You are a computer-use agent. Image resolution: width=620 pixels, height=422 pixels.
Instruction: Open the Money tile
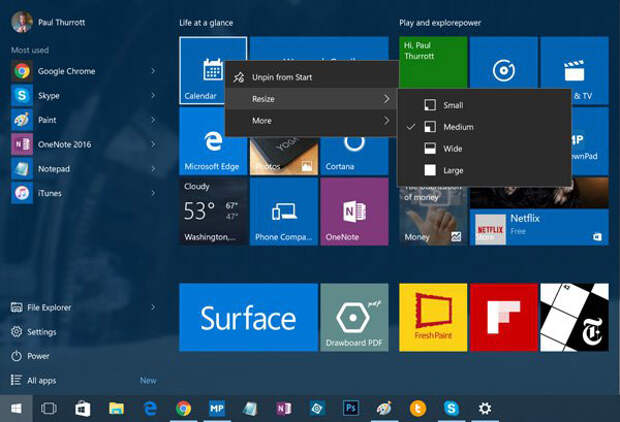(x=433, y=216)
